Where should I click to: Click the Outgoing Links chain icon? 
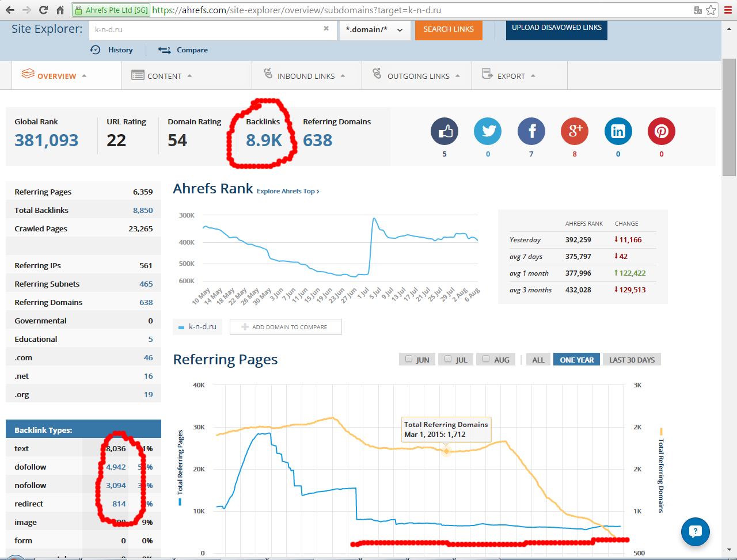click(x=377, y=74)
